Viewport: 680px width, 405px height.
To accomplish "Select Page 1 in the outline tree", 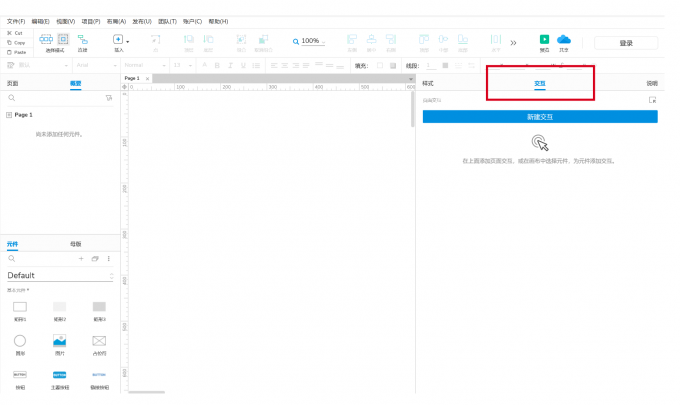I will click(x=23, y=115).
